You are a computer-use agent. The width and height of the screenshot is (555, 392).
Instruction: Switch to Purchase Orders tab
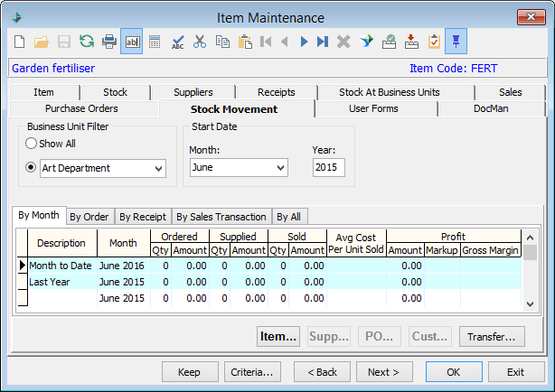(81, 108)
